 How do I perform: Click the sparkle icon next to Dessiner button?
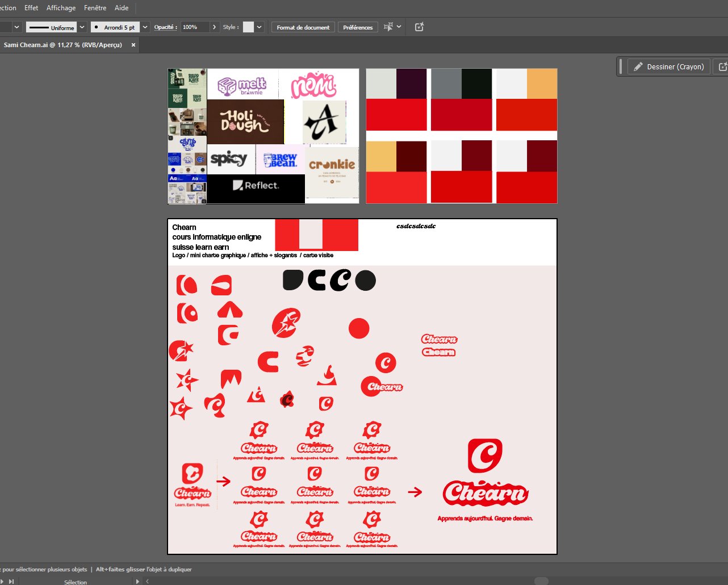pyautogui.click(x=722, y=66)
